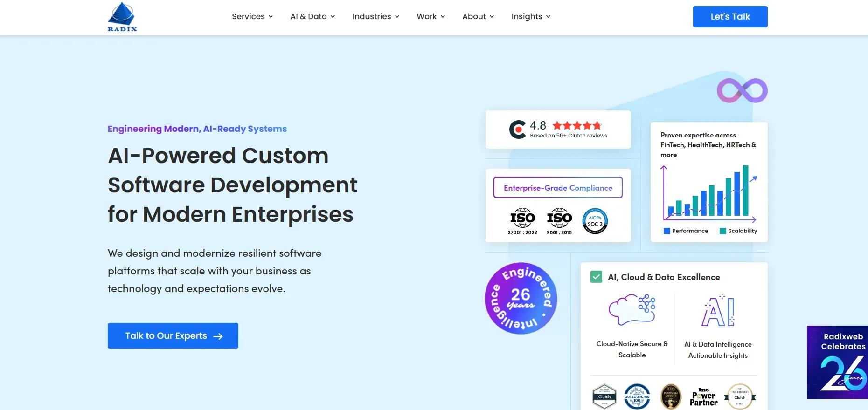Expand the About dropdown chevron
The width and height of the screenshot is (868, 410).
point(492,17)
